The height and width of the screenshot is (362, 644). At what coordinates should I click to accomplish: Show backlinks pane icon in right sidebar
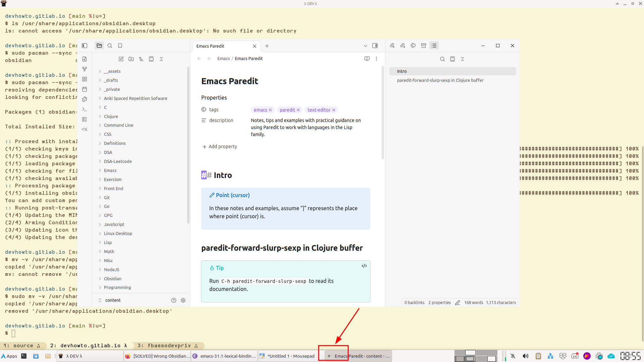click(392, 46)
